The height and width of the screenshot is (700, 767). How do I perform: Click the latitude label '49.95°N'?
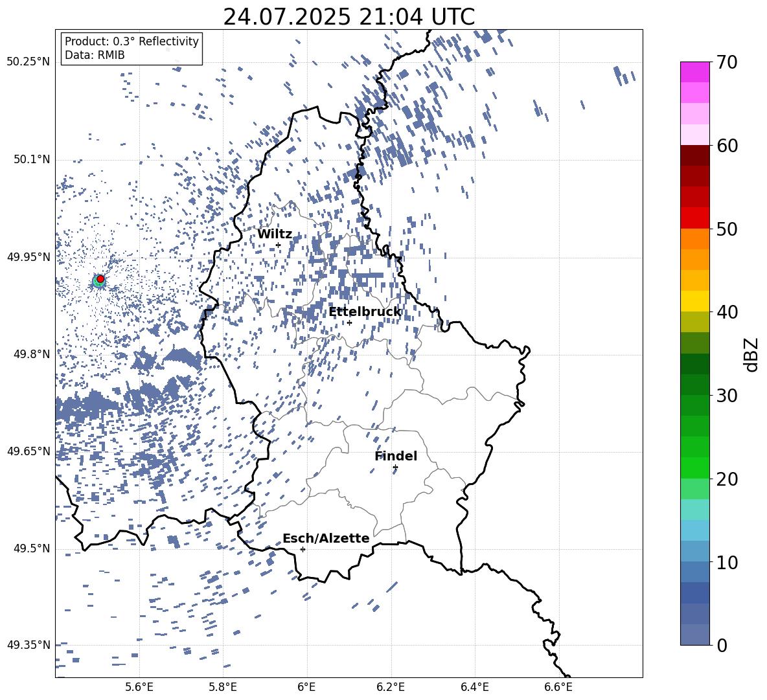(x=29, y=256)
